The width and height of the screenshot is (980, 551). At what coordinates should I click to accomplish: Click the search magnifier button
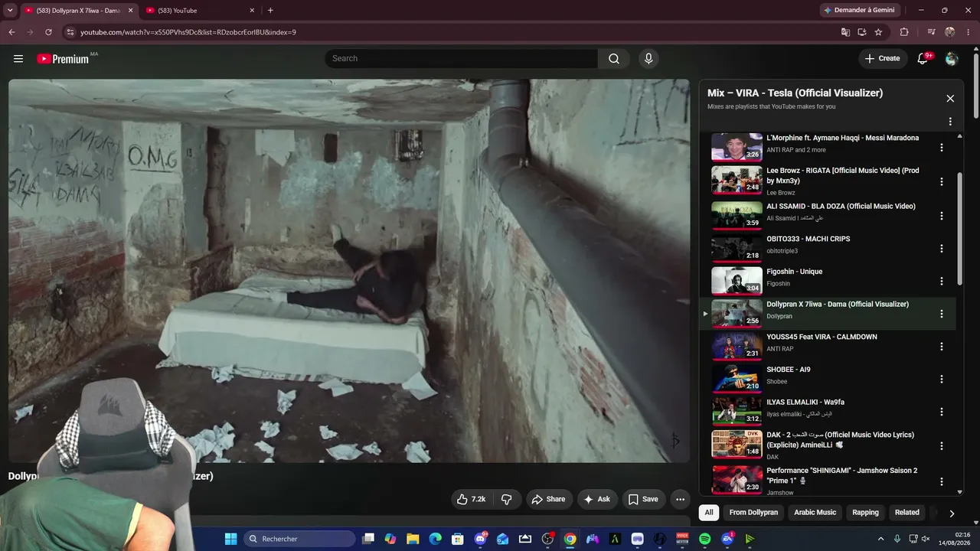point(614,59)
